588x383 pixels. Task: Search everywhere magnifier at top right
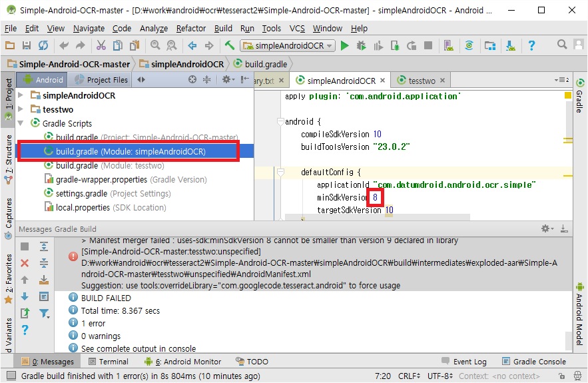pyautogui.click(x=562, y=44)
